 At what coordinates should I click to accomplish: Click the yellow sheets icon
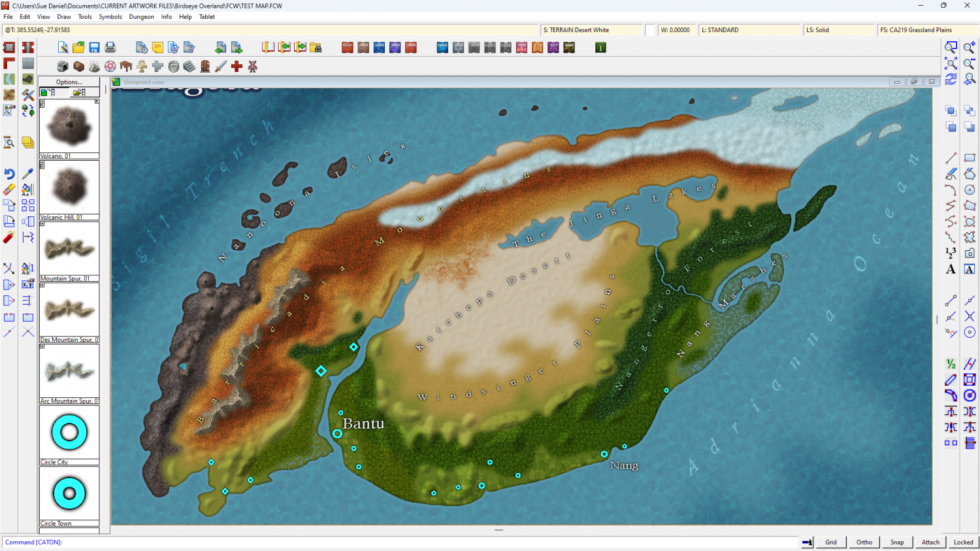pos(27,142)
